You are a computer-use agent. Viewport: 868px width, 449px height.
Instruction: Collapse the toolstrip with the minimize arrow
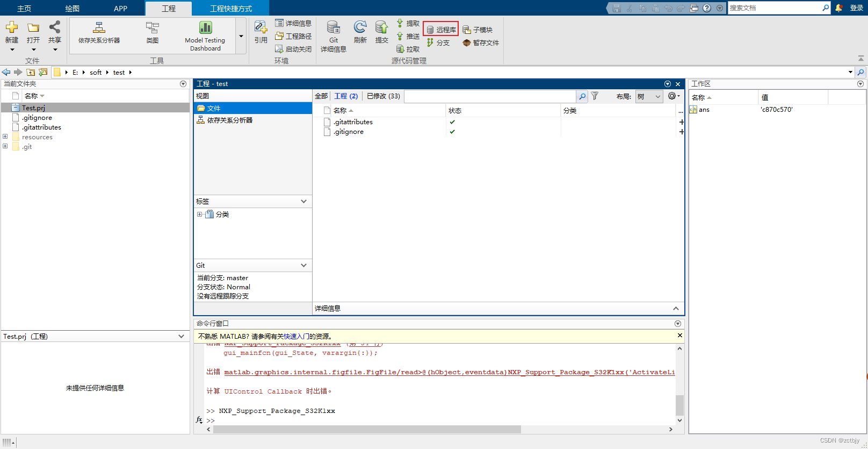click(x=861, y=58)
